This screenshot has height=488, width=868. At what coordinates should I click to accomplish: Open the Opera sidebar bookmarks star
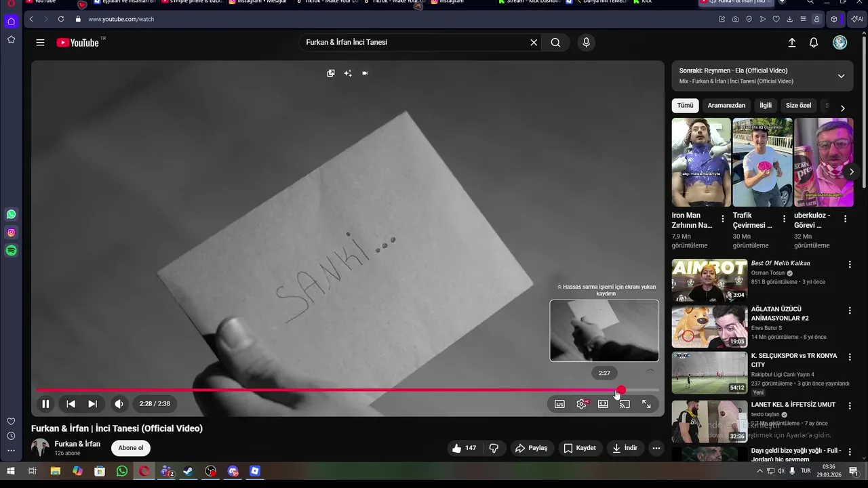tap(11, 40)
